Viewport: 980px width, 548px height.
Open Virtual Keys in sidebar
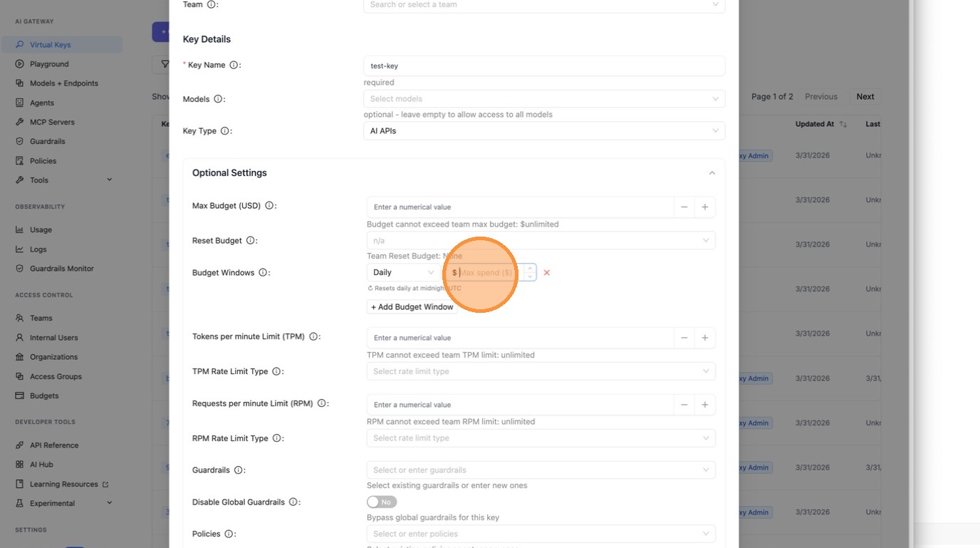pyautogui.click(x=61, y=44)
